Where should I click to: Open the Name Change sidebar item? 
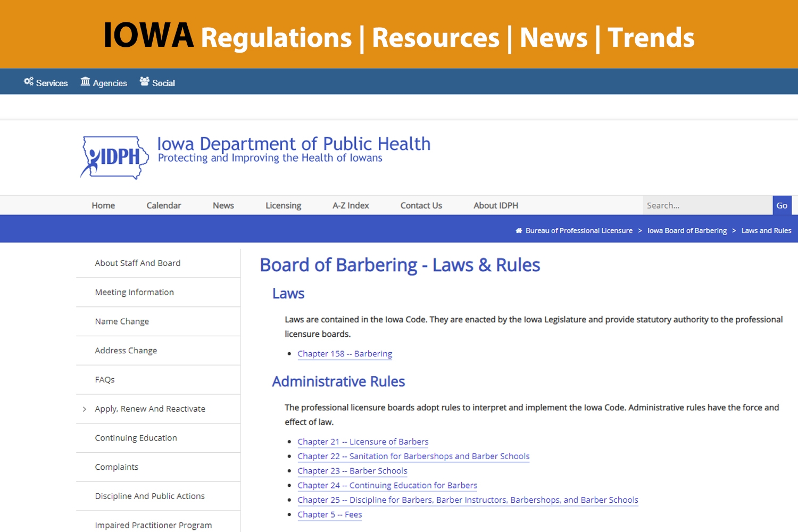click(x=122, y=321)
